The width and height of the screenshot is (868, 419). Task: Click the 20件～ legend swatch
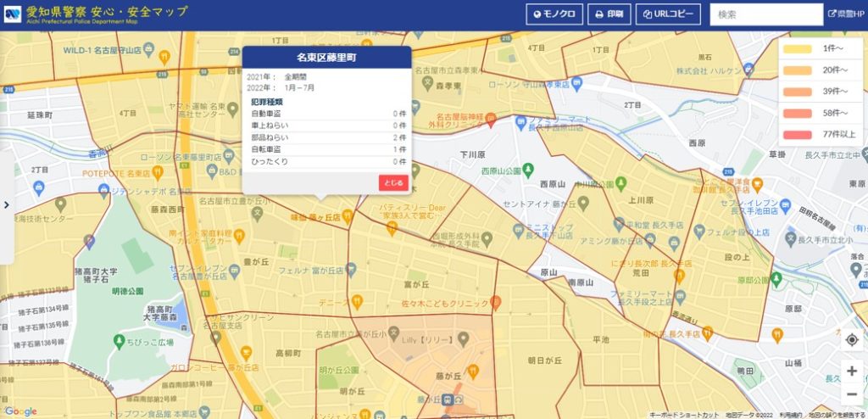click(798, 70)
